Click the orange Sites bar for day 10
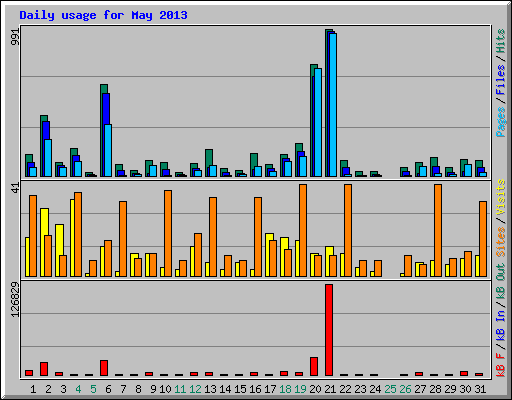 168,233
